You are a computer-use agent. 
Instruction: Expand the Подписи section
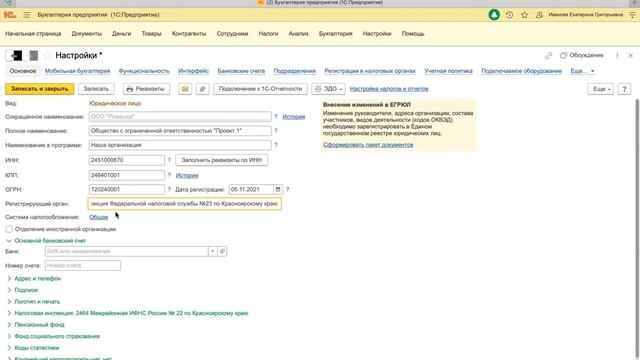(9, 290)
